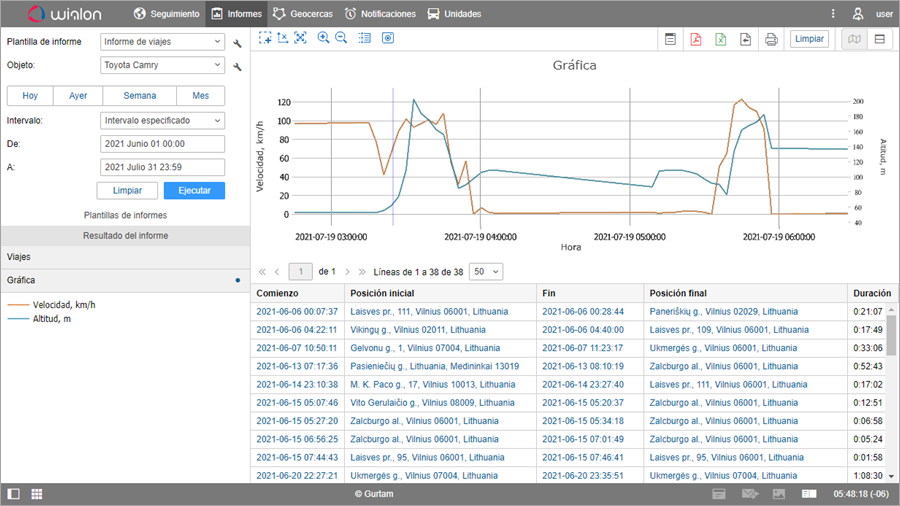Click the zoom in magnifier icon

tap(323, 38)
